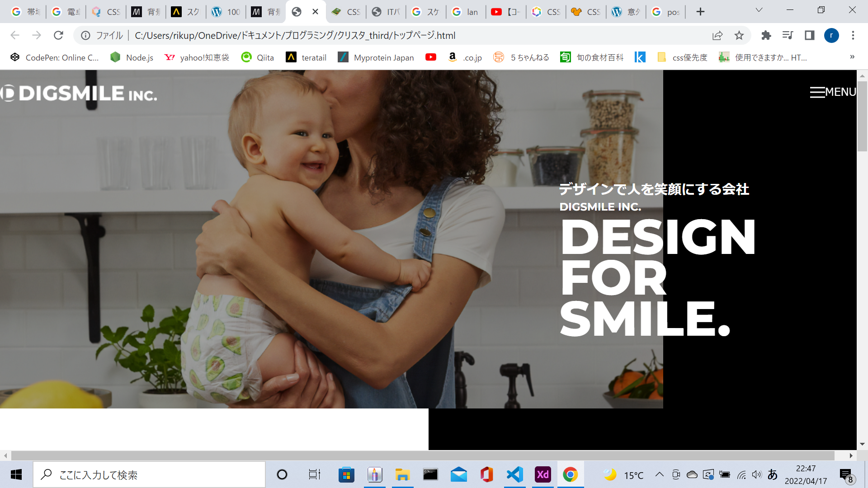Open the media control icon
This screenshot has height=488, width=868.
[788, 35]
